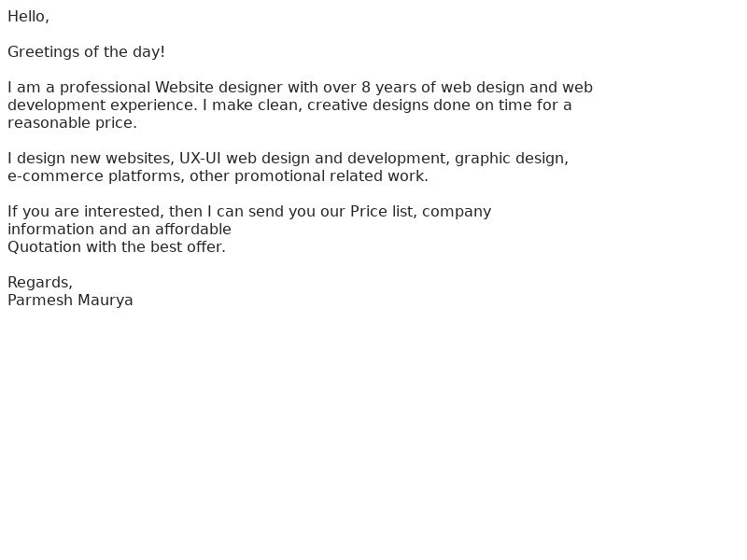Click the term "UX-UI"
The width and height of the screenshot is (747, 560).
point(200,159)
